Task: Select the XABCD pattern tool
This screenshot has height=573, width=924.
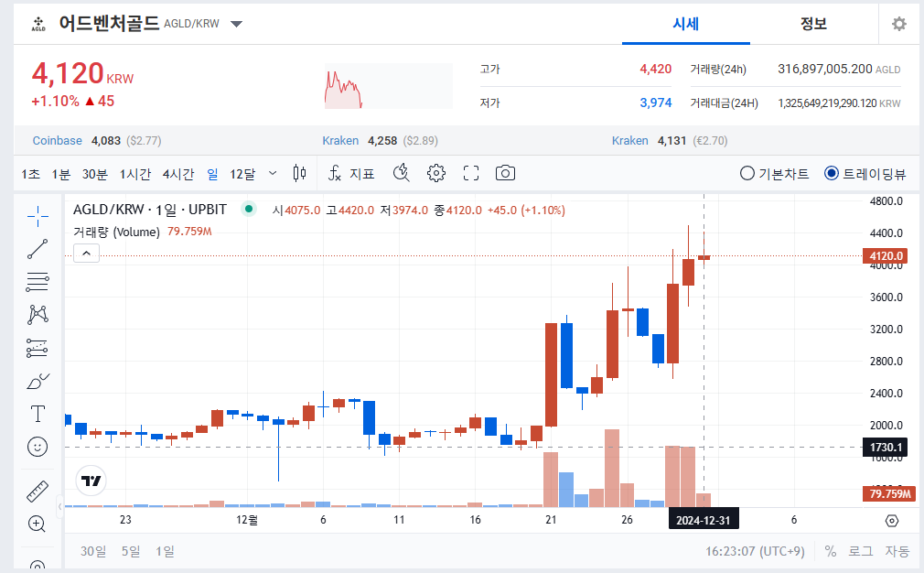Action: (x=38, y=315)
